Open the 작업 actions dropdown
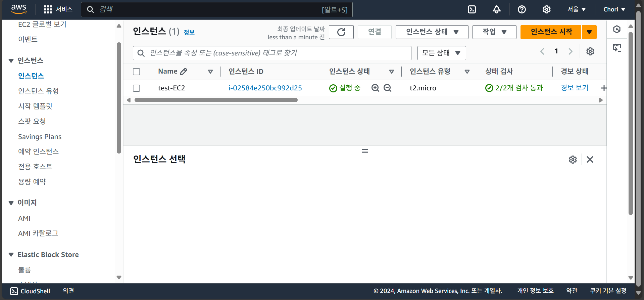 pyautogui.click(x=494, y=32)
